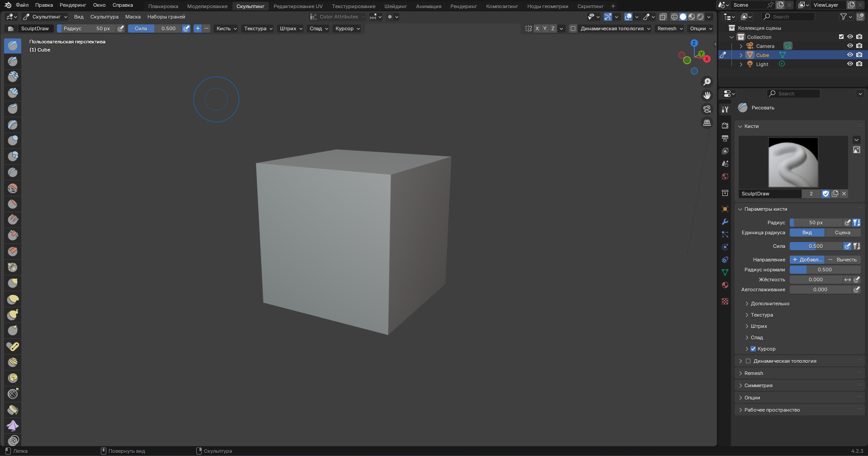Select the Draw sculpt brush at the top of the toolbar
The width and height of the screenshot is (868, 456).
(x=13, y=46)
